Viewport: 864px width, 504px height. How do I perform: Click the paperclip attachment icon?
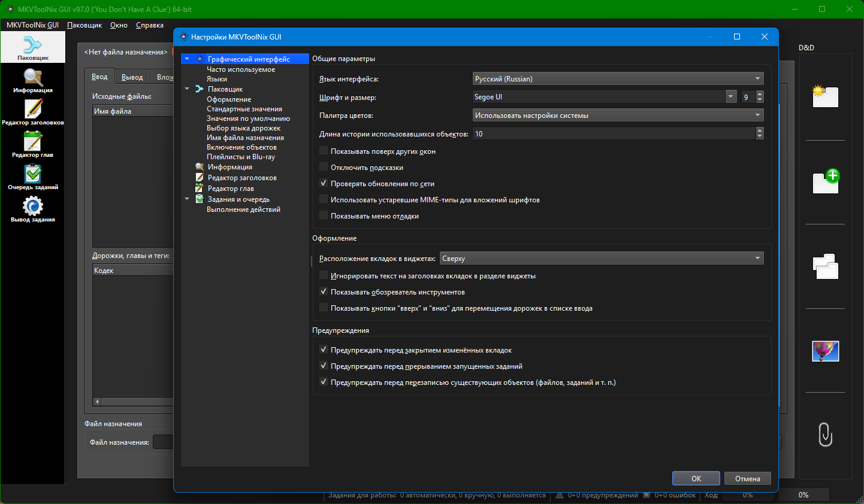(x=825, y=435)
